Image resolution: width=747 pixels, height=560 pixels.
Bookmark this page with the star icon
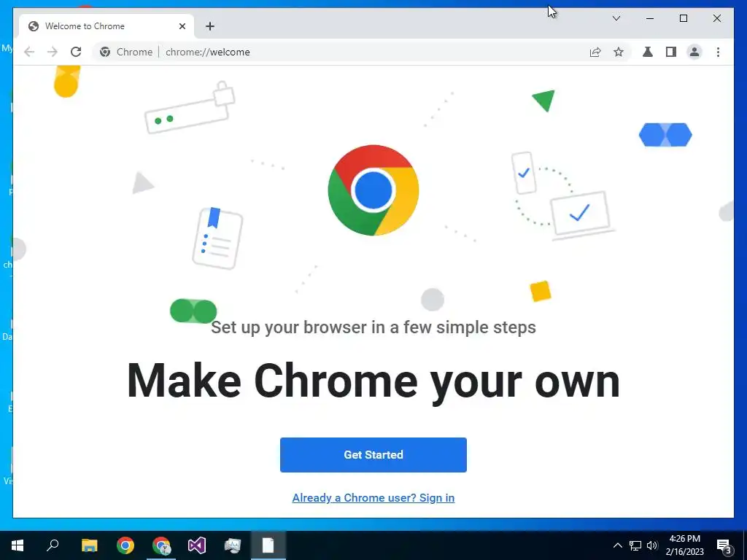[x=619, y=52]
